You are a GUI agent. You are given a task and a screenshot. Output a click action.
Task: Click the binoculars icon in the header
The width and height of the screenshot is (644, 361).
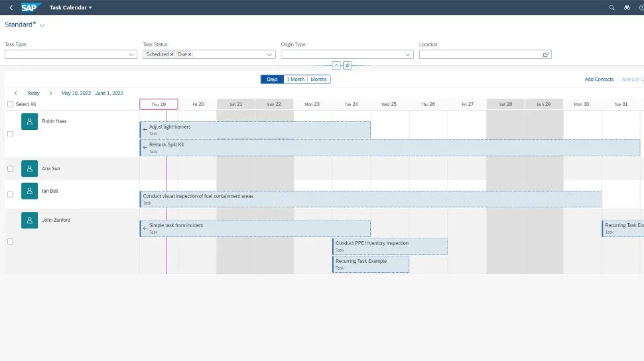tap(627, 7)
